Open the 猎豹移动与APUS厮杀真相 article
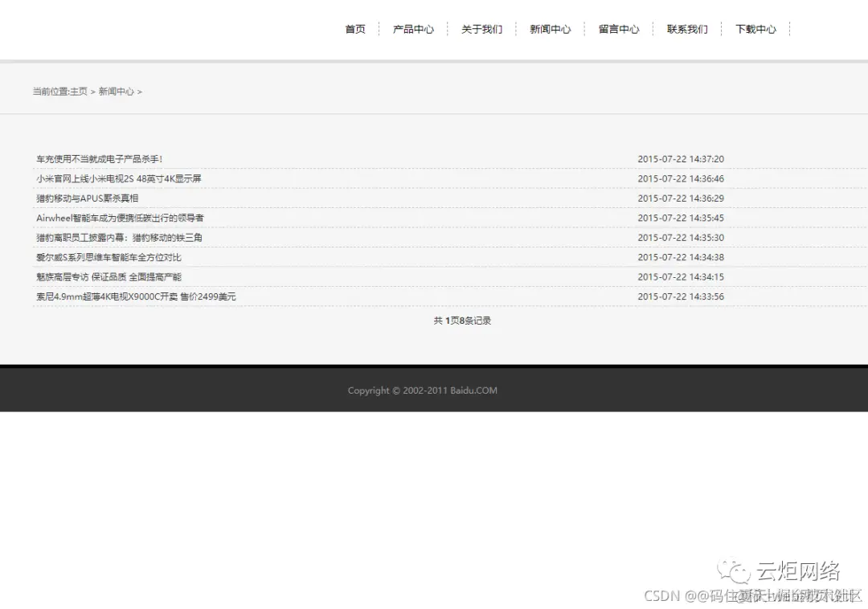This screenshot has width=868, height=609. (88, 198)
